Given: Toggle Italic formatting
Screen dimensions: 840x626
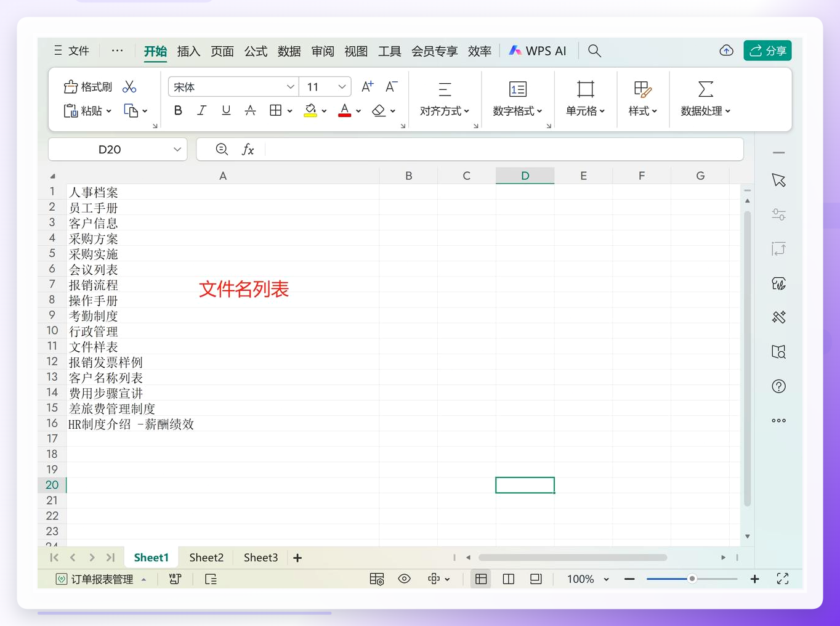Looking at the screenshot, I should coord(201,111).
